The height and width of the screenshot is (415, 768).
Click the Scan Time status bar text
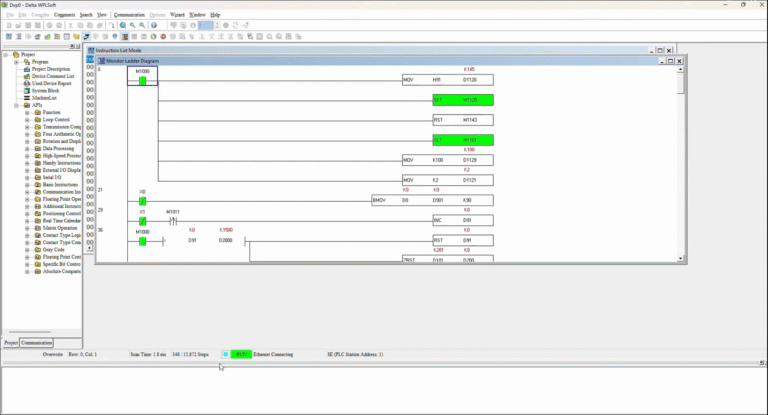(x=148, y=354)
